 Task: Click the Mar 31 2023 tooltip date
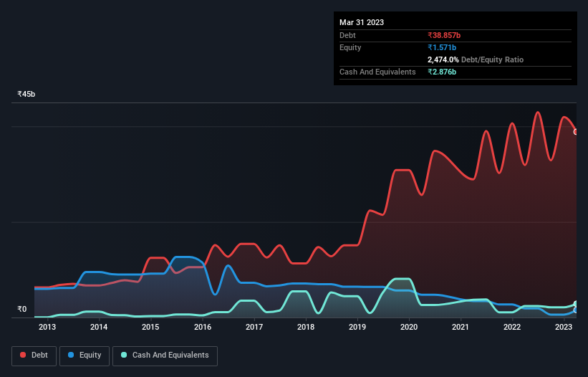coord(362,22)
